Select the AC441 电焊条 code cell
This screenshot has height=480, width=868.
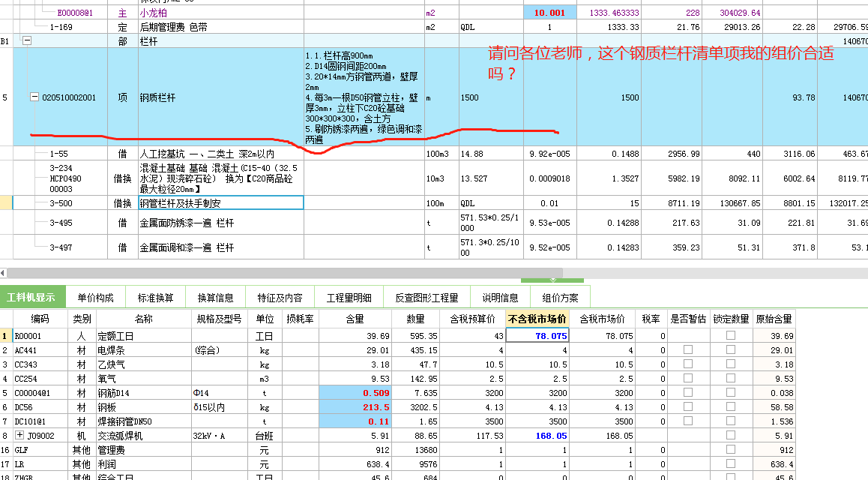click(40, 350)
